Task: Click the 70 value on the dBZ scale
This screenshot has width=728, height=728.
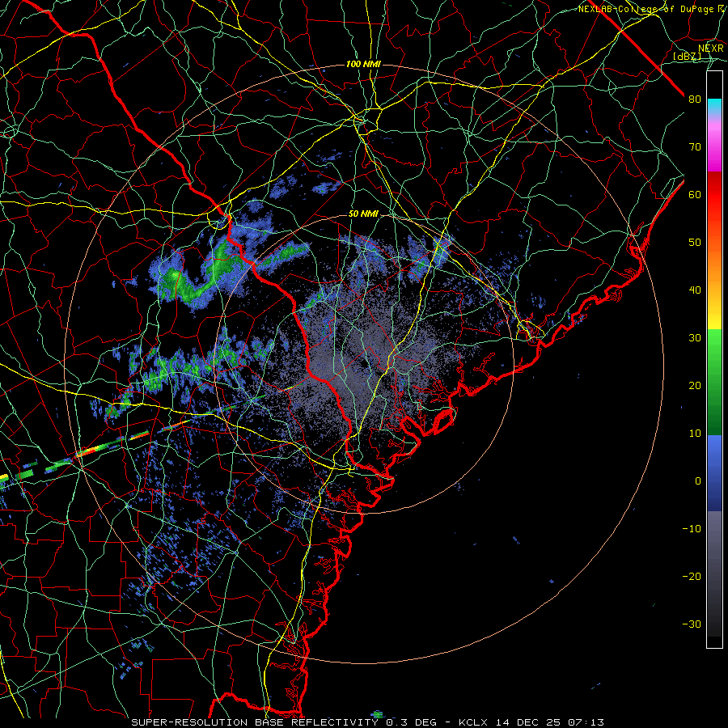Action: click(x=695, y=147)
